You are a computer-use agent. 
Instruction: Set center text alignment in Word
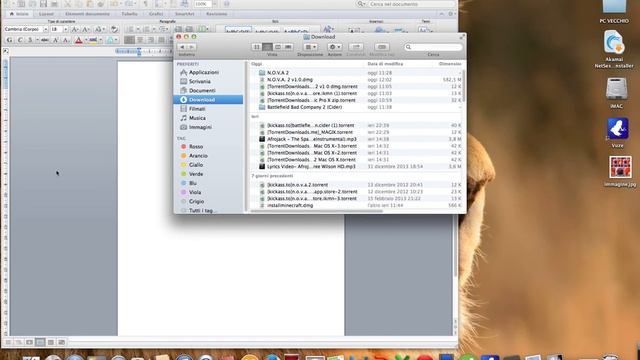tap(140, 40)
